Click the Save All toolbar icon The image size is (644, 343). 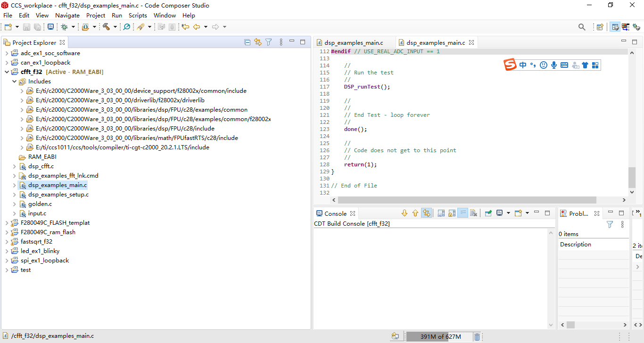(x=37, y=27)
